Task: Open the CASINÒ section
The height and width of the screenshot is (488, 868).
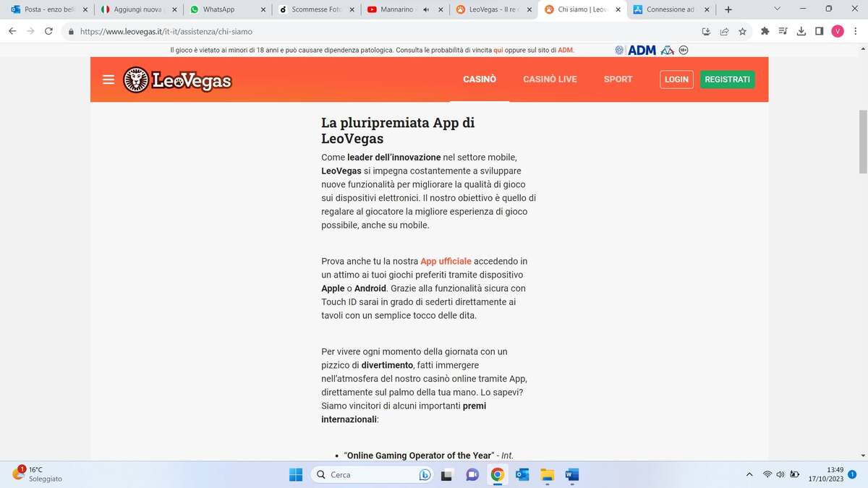Action: coord(480,80)
